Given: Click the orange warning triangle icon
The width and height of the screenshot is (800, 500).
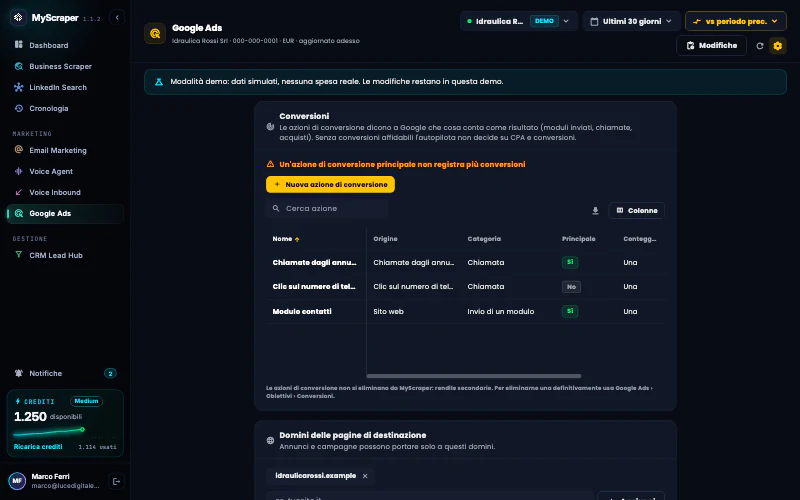Looking at the screenshot, I should tap(270, 164).
